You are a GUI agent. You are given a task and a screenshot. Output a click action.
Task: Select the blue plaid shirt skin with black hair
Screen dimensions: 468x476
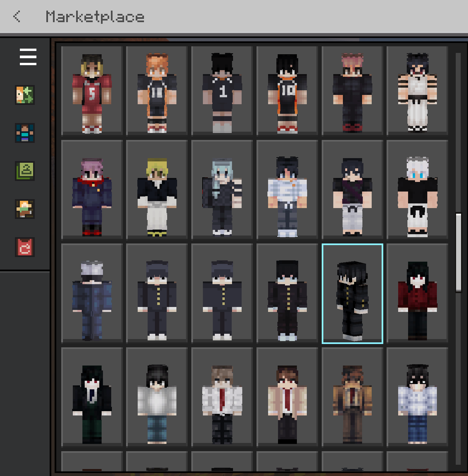[417, 397]
